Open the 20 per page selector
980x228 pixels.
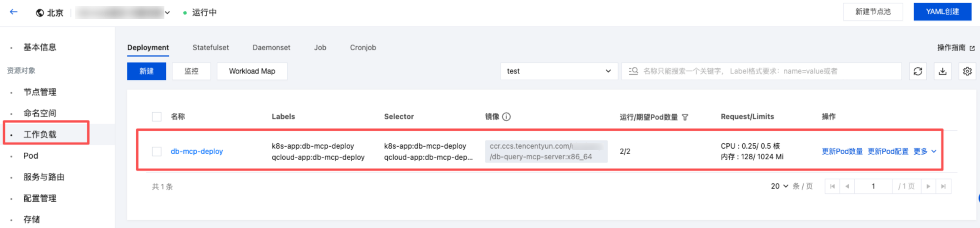coord(779,186)
